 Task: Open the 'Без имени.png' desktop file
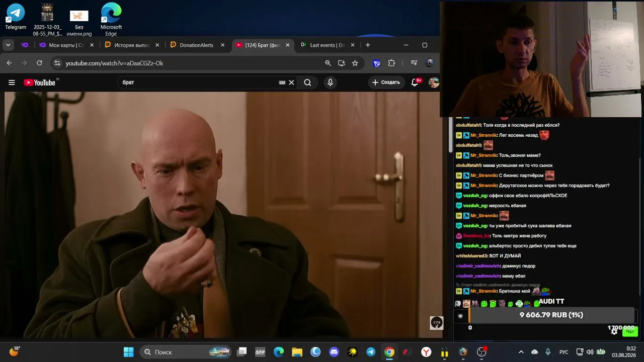[x=79, y=23]
